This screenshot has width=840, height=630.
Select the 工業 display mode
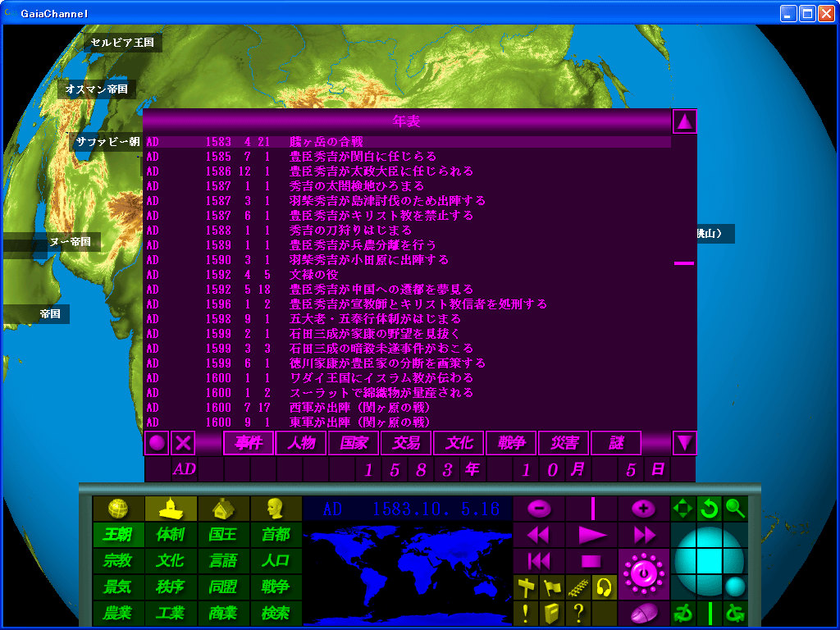click(x=171, y=614)
